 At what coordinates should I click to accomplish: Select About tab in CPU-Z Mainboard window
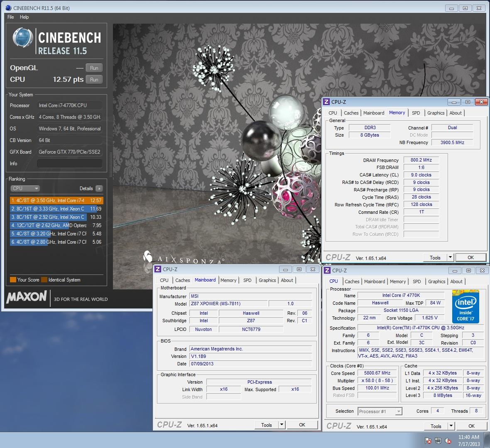point(287,280)
